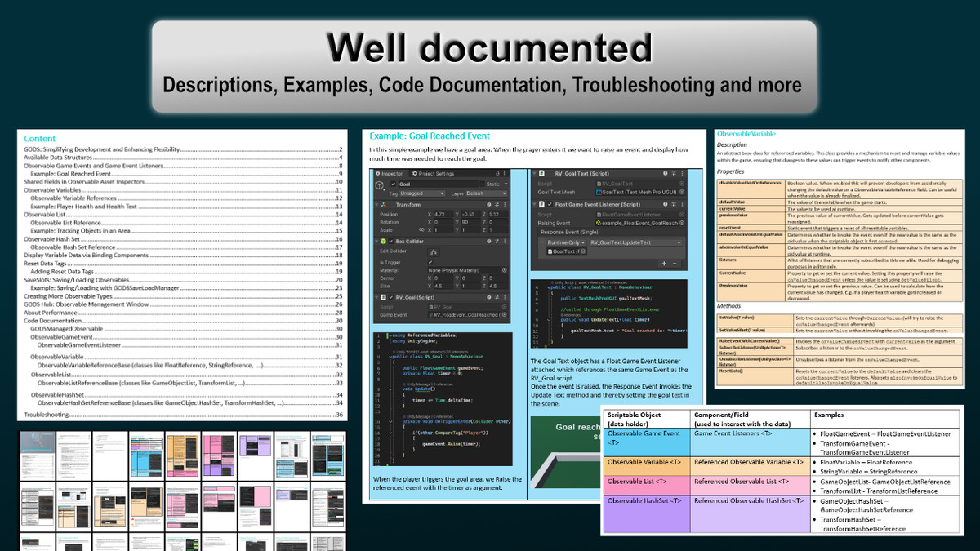
Task: Open RV_Goal (Script) help reference icon
Action: tap(489, 297)
